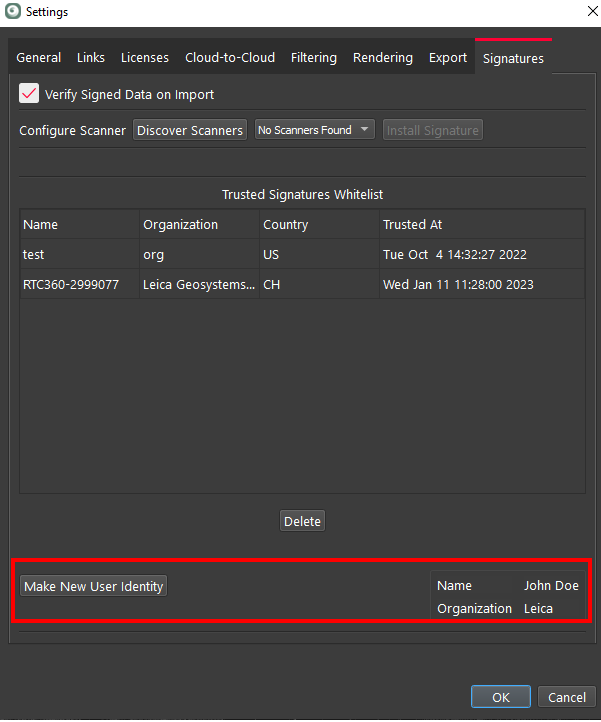The height and width of the screenshot is (722, 601).
Task: Open the Links tab
Action: pyautogui.click(x=91, y=58)
